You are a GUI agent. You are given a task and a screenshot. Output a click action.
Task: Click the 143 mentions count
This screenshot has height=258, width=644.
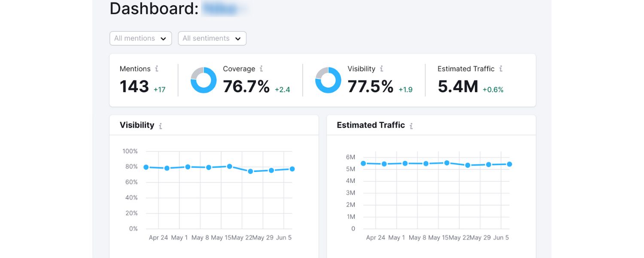click(x=134, y=87)
